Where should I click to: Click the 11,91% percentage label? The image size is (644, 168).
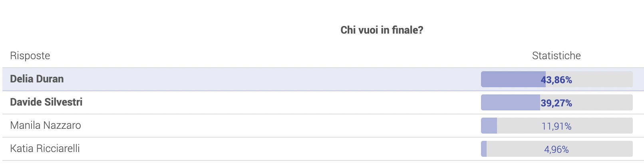(x=557, y=126)
